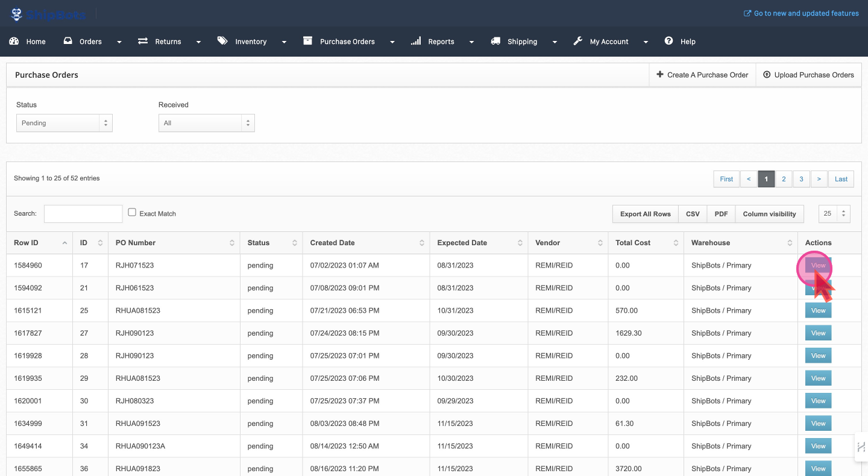Jump to the First page
Viewport: 868px width, 476px height.
tap(727, 179)
